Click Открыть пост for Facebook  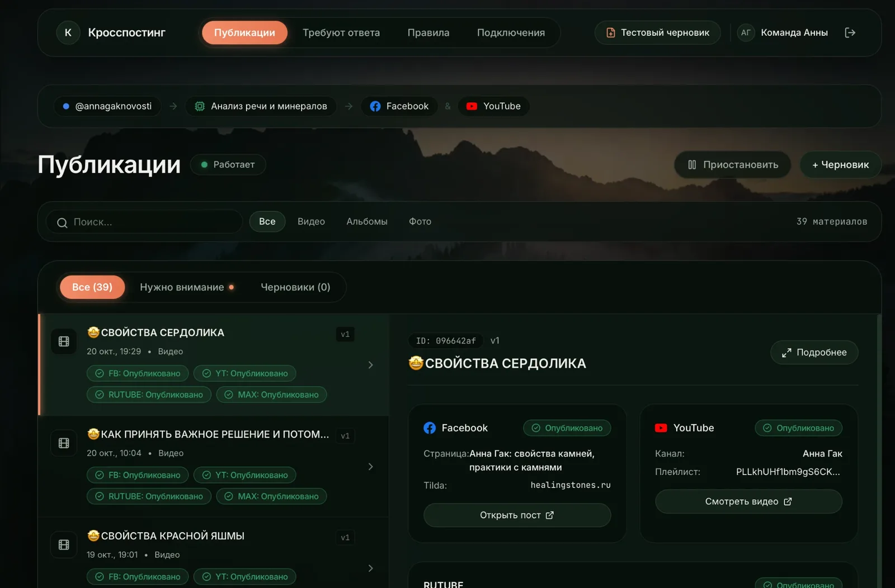[517, 515]
